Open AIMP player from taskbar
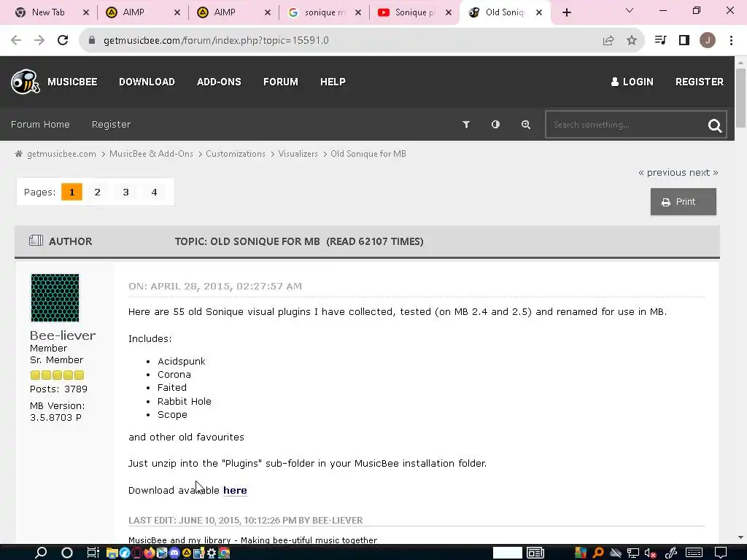747x560 pixels. [x=187, y=553]
